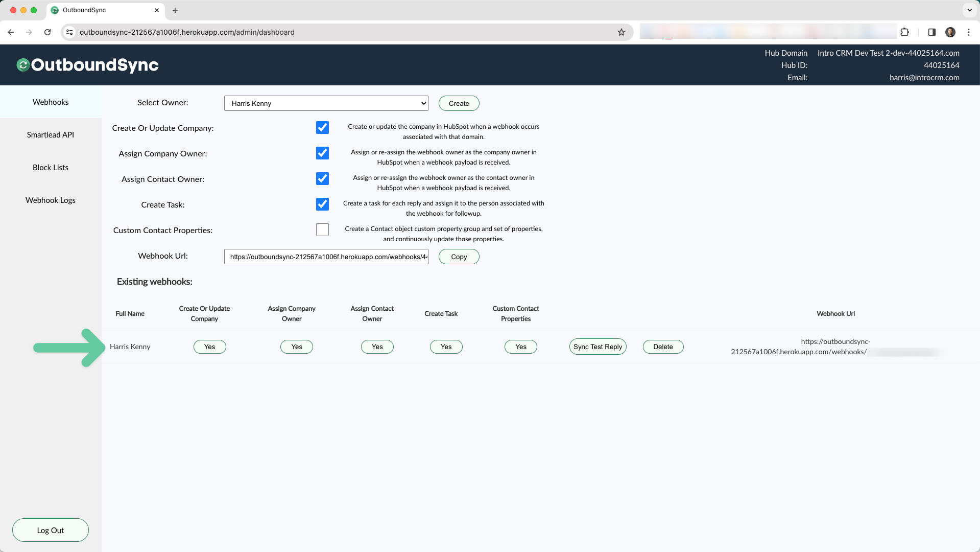
Task: Uncheck the Create Task checkbox
Action: (x=322, y=204)
